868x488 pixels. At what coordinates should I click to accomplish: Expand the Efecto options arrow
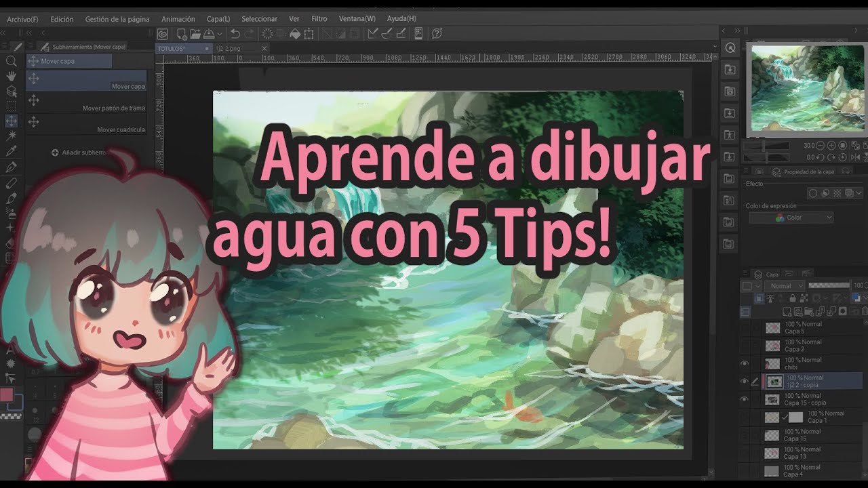tap(859, 193)
